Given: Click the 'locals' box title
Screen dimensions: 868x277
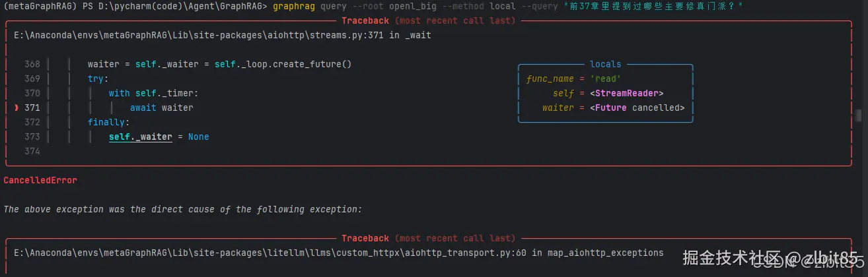Looking at the screenshot, I should coord(605,64).
